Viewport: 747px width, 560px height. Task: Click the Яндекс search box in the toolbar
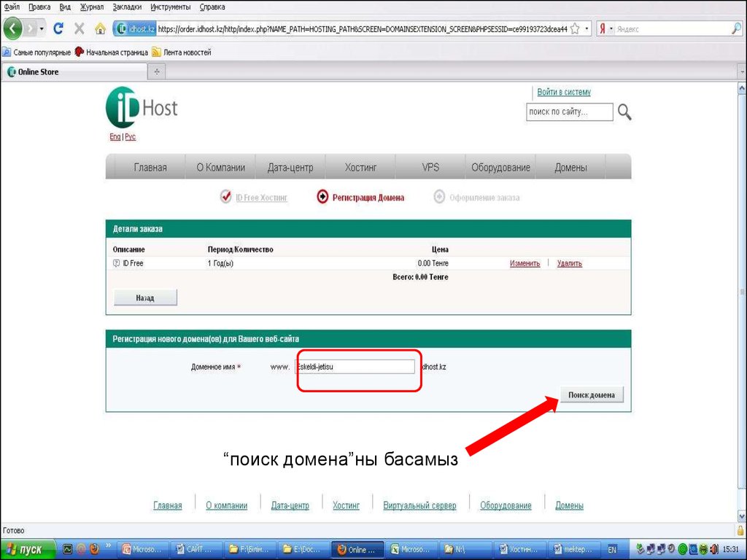672,29
